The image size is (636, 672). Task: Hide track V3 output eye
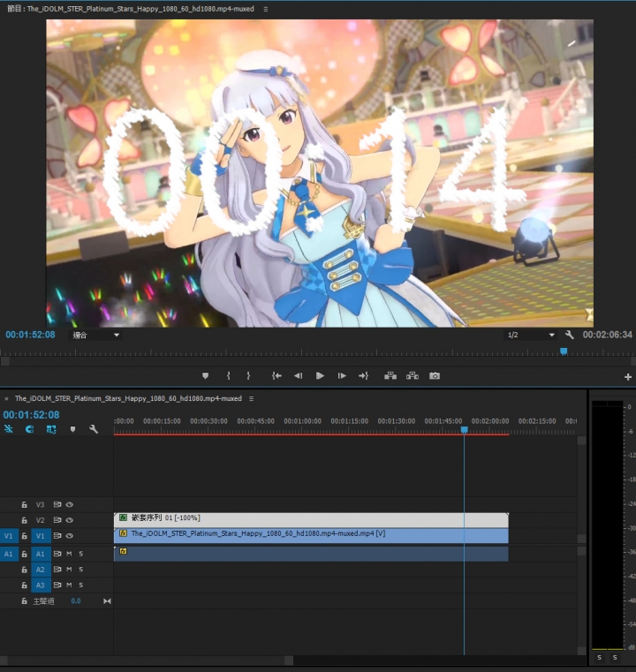(x=70, y=504)
